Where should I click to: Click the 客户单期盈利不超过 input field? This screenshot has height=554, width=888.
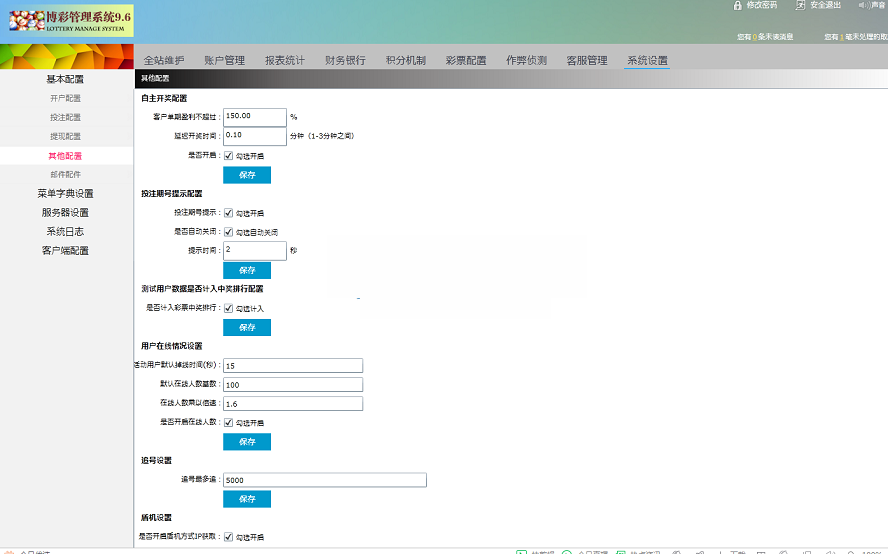coord(254,117)
